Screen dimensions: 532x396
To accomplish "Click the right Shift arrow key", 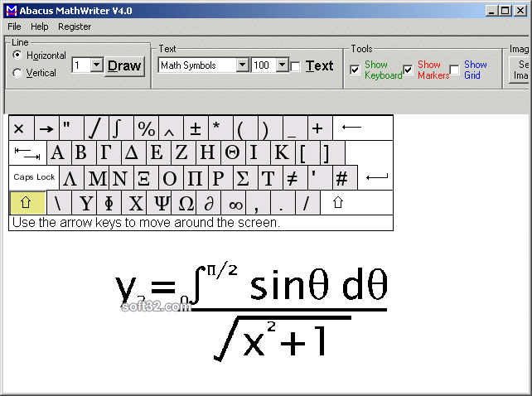I will click(356, 203).
